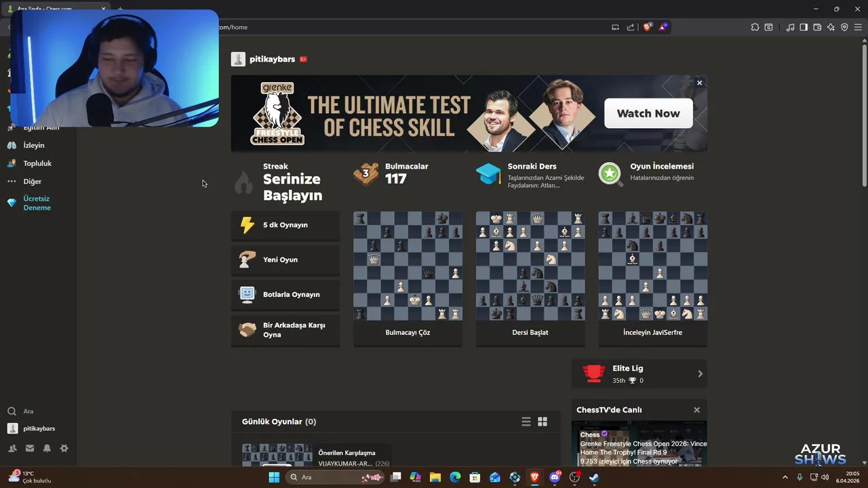Click the pitikaybars avatar at page top
This screenshot has height=488, width=868.
point(238,59)
